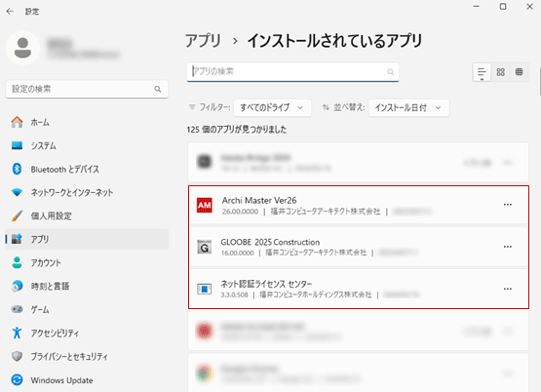Expand the すべてのドライブ filter dropdown
Screen dimensions: 541x392
(x=272, y=108)
